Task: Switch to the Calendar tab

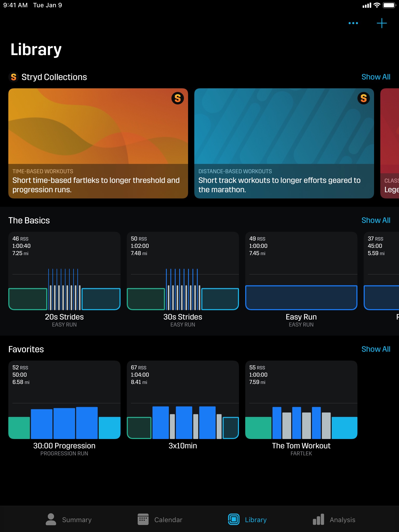Action: click(x=160, y=520)
